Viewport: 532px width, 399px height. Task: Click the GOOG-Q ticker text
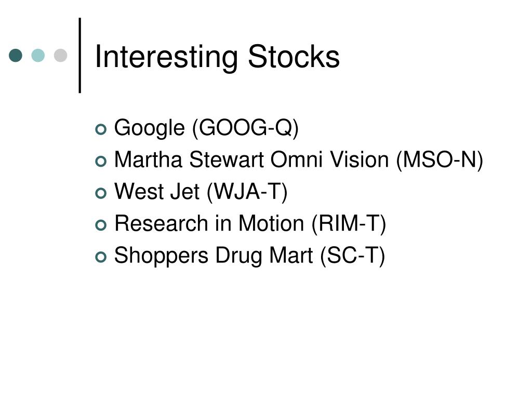pyautogui.click(x=245, y=128)
